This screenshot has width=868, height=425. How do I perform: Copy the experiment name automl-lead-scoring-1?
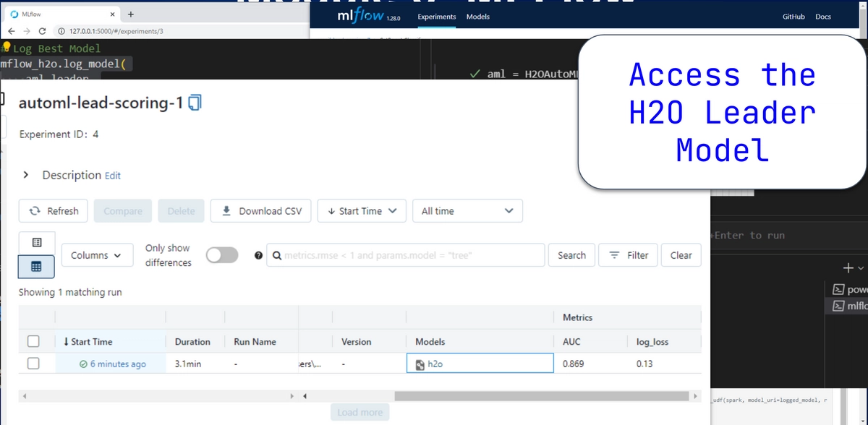tap(194, 103)
